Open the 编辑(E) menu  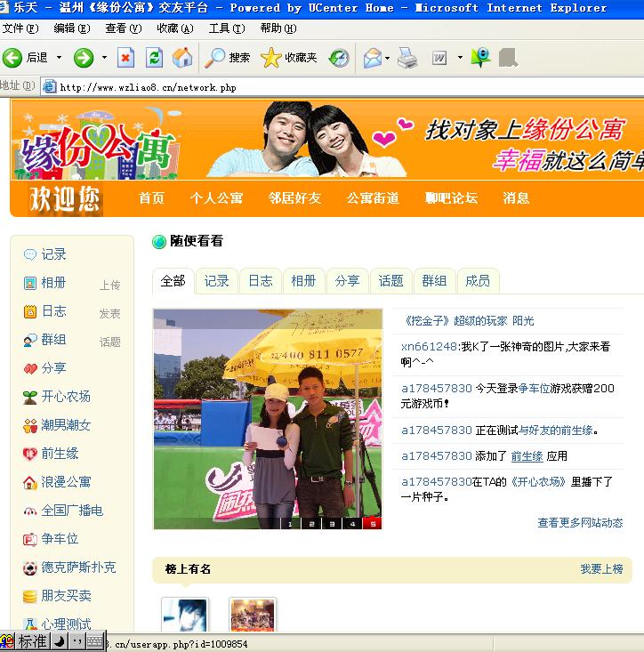click(x=71, y=28)
